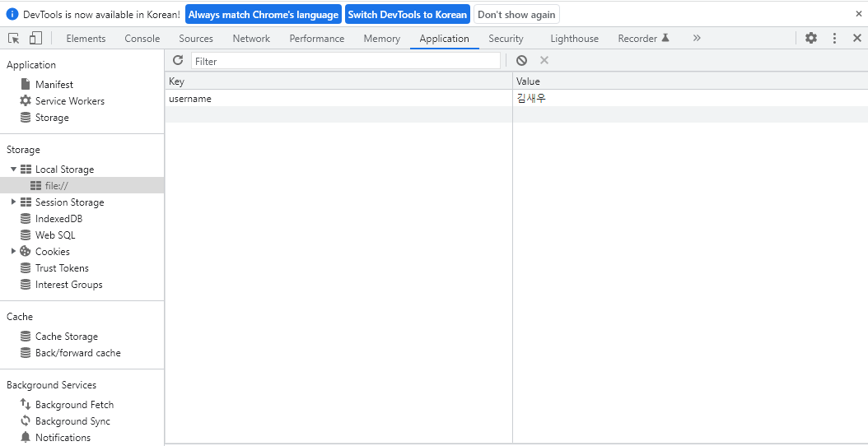Toggle the device toolbar icon

pyautogui.click(x=35, y=38)
